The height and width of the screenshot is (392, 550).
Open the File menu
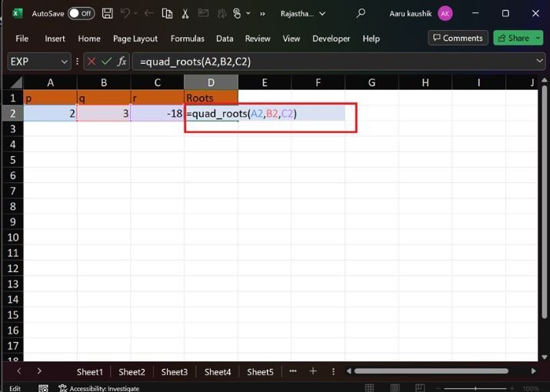[22, 38]
